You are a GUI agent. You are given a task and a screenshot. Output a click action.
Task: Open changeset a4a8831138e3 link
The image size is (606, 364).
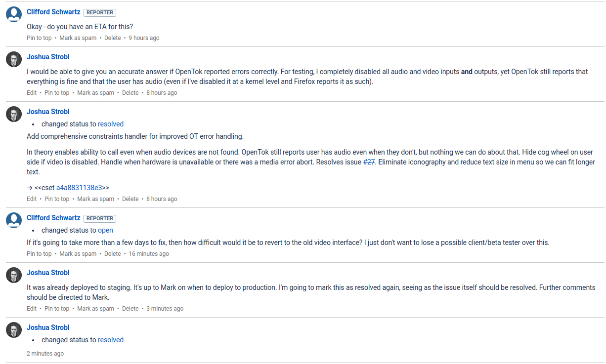click(79, 188)
